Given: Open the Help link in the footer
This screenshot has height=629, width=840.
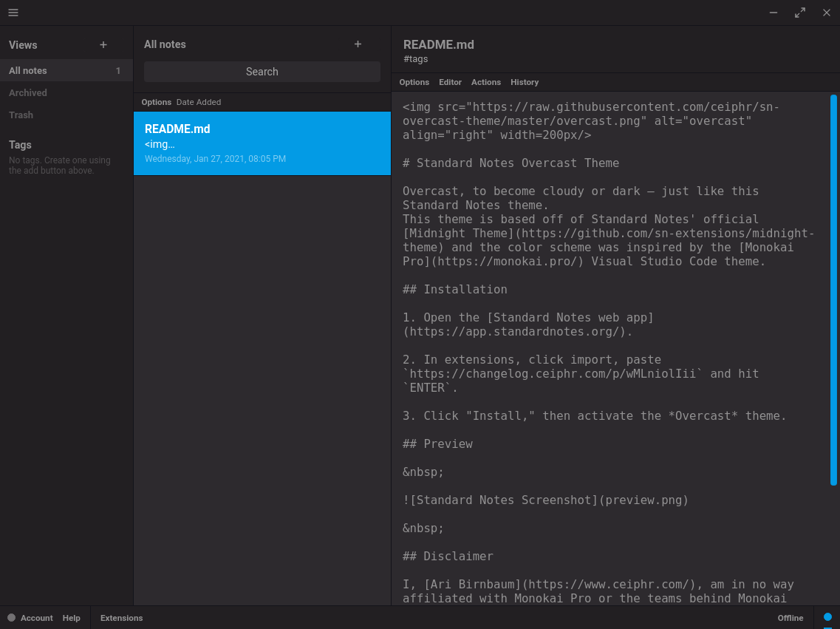Looking at the screenshot, I should pyautogui.click(x=71, y=618).
